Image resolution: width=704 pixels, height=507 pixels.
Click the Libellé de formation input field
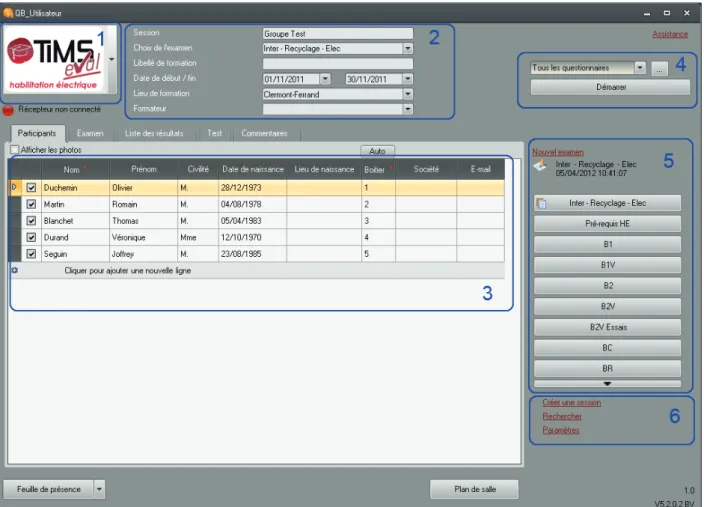click(x=338, y=64)
